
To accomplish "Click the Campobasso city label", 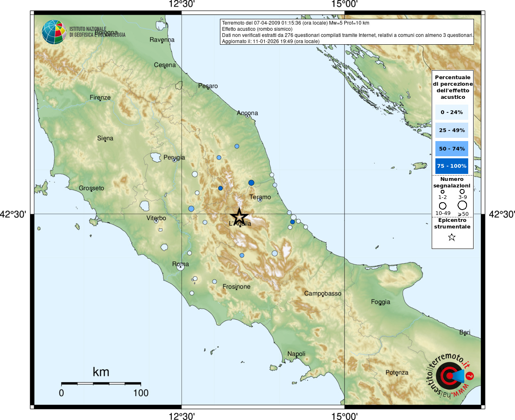I will (323, 293).
